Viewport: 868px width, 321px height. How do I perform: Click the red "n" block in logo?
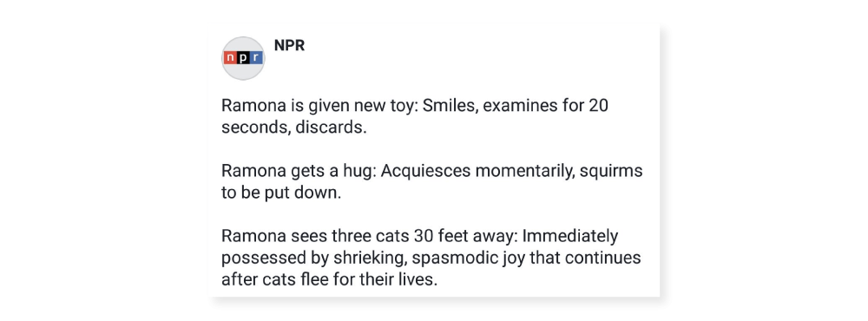(x=230, y=58)
